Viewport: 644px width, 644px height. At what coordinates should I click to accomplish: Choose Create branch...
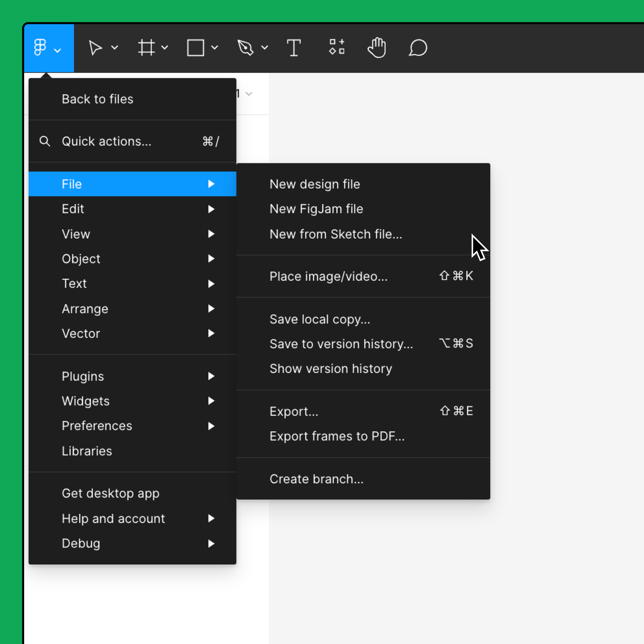click(x=363, y=479)
